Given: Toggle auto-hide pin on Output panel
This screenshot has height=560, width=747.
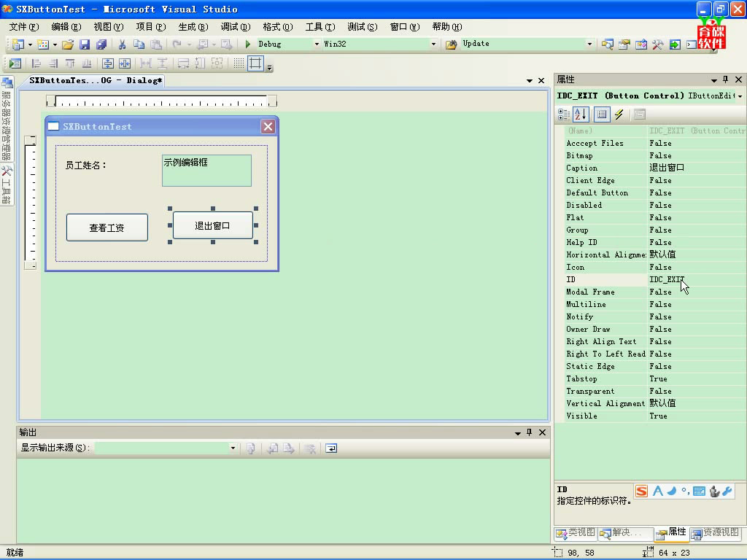Looking at the screenshot, I should tap(530, 432).
